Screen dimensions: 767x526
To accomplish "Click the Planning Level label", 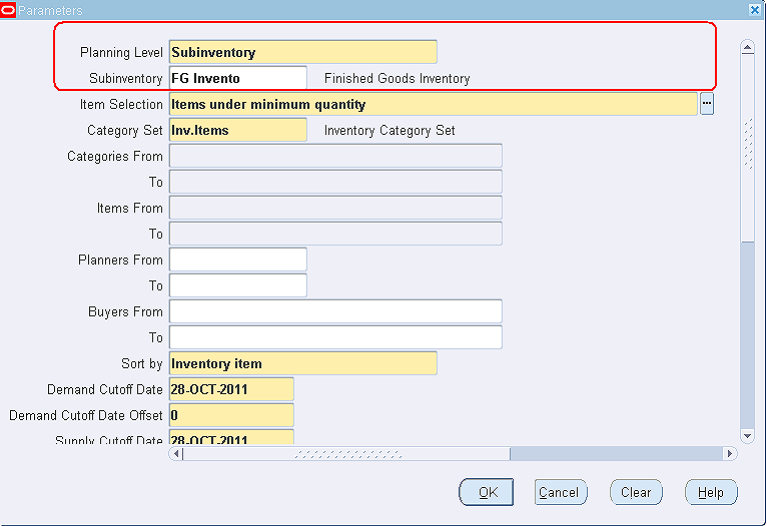I will click(x=121, y=52).
